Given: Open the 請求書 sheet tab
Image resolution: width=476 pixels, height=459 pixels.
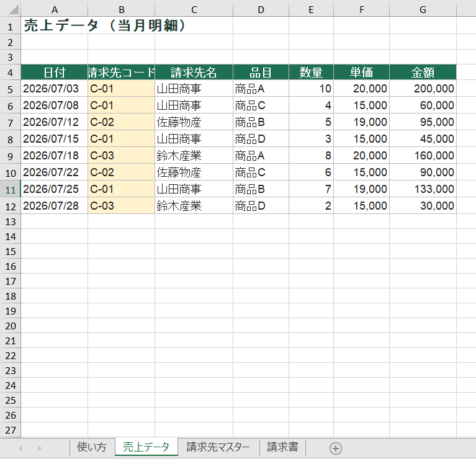Looking at the screenshot, I should pyautogui.click(x=282, y=447).
